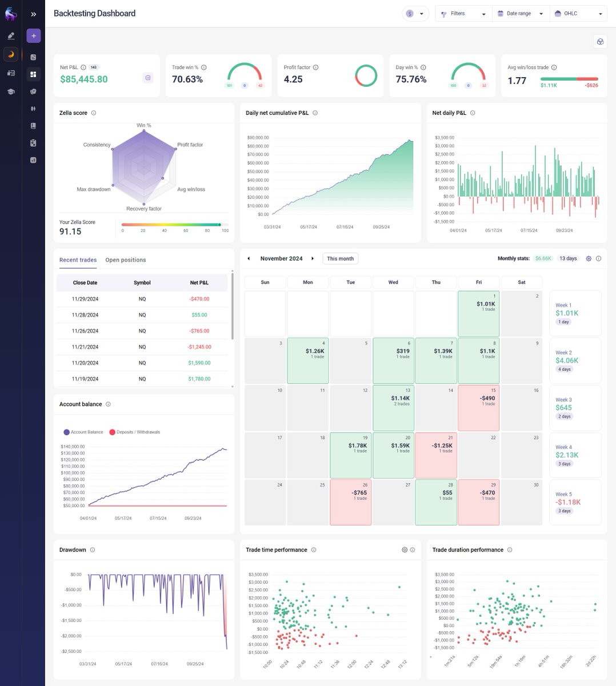This screenshot has height=686, width=616.
Task: Switch to the Open positions tab
Action: coord(126,260)
